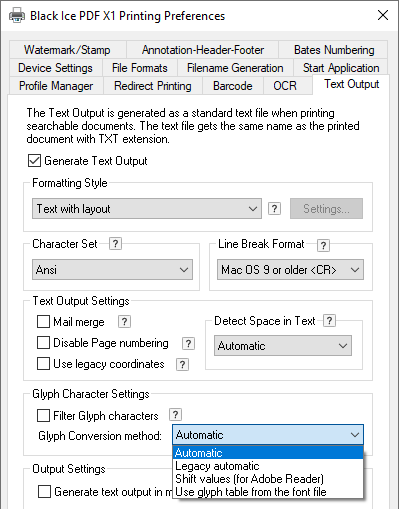The width and height of the screenshot is (399, 509).
Task: Open help for Mail merge option
Action: coord(124,322)
